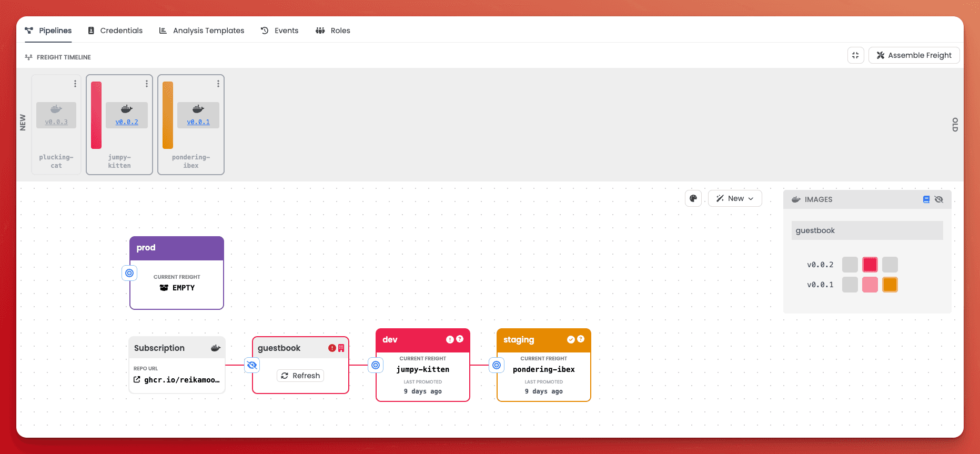This screenshot has height=454, width=980.
Task: Click the Docker icon on the Subscription node
Action: pyautogui.click(x=216, y=348)
